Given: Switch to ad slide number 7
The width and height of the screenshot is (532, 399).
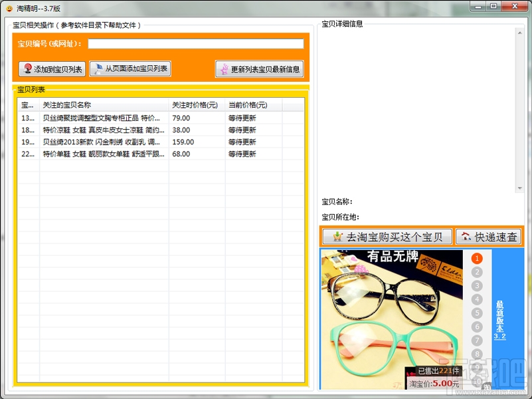Looking at the screenshot, I should click(477, 340).
